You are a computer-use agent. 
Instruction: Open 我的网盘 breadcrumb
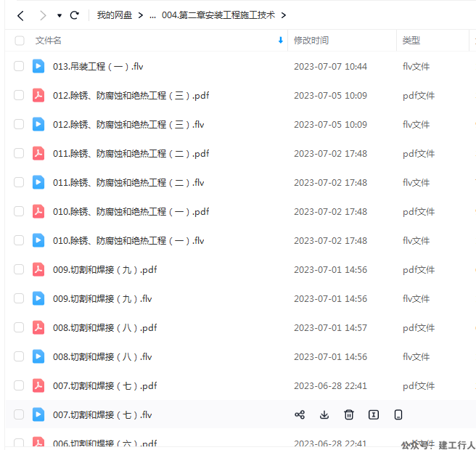[115, 15]
